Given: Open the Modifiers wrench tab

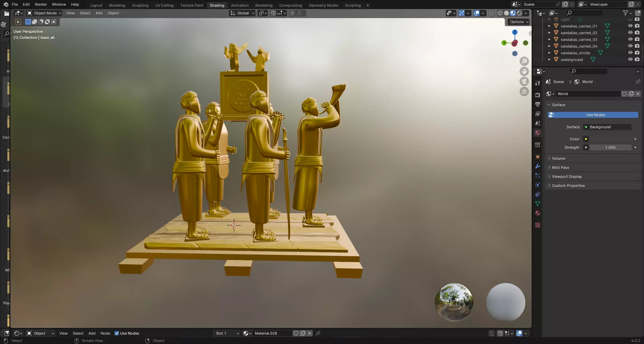Looking at the screenshot, I should pyautogui.click(x=538, y=166).
